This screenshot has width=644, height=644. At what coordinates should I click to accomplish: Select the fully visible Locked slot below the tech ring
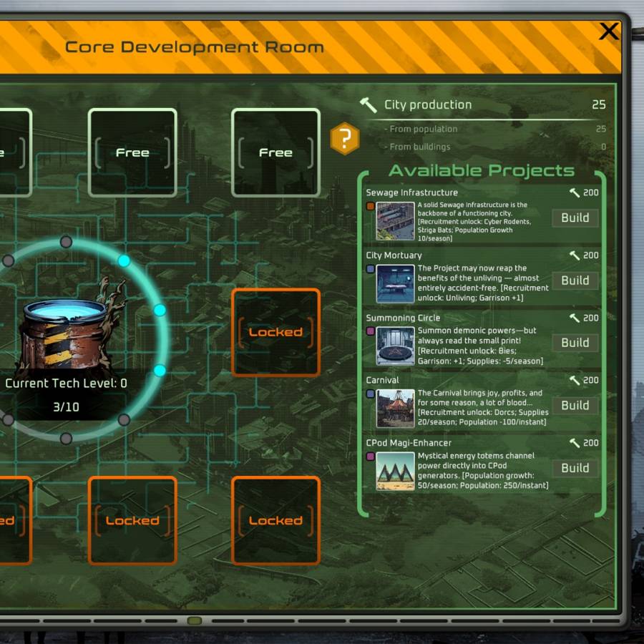click(132, 520)
